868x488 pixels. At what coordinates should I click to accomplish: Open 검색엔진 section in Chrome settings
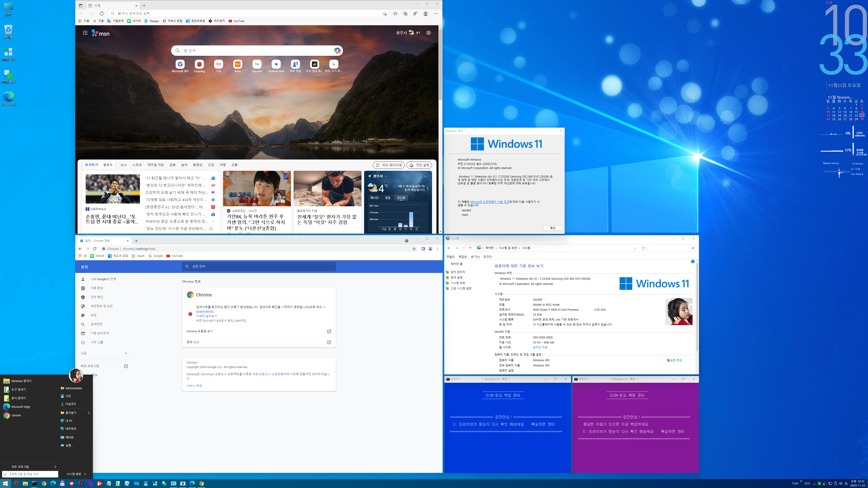point(96,324)
